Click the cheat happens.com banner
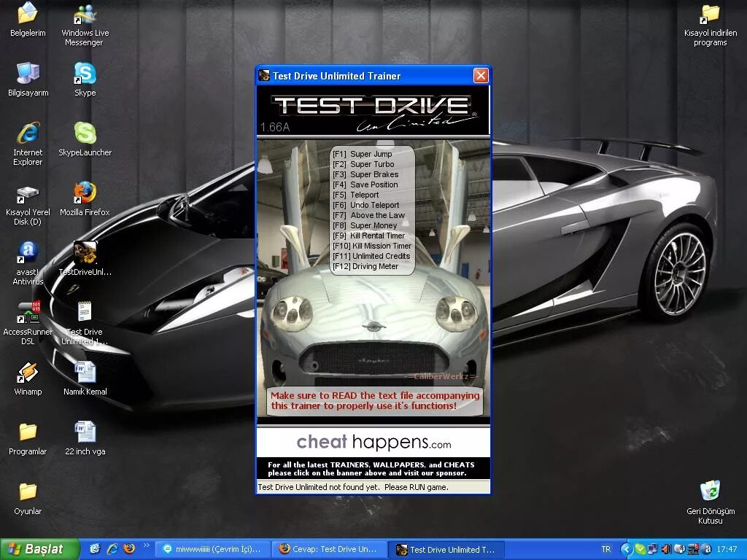The height and width of the screenshot is (560, 747). (x=373, y=443)
